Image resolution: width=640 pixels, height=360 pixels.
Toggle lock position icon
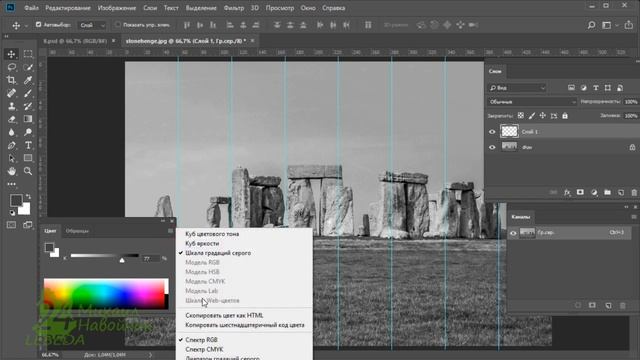542,116
